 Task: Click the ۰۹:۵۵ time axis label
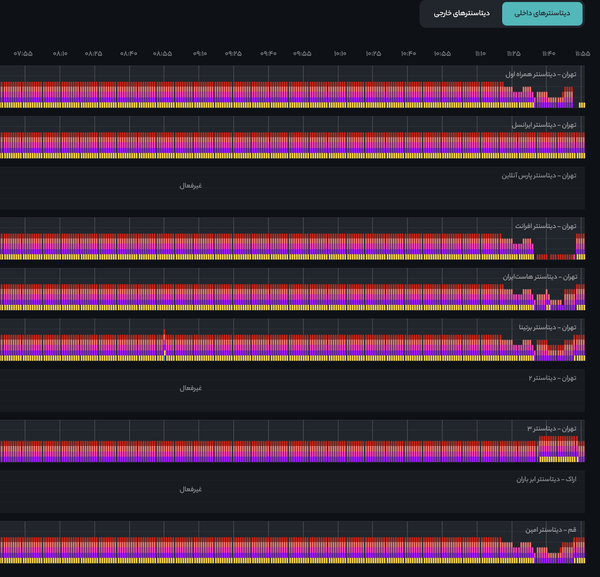(x=302, y=54)
